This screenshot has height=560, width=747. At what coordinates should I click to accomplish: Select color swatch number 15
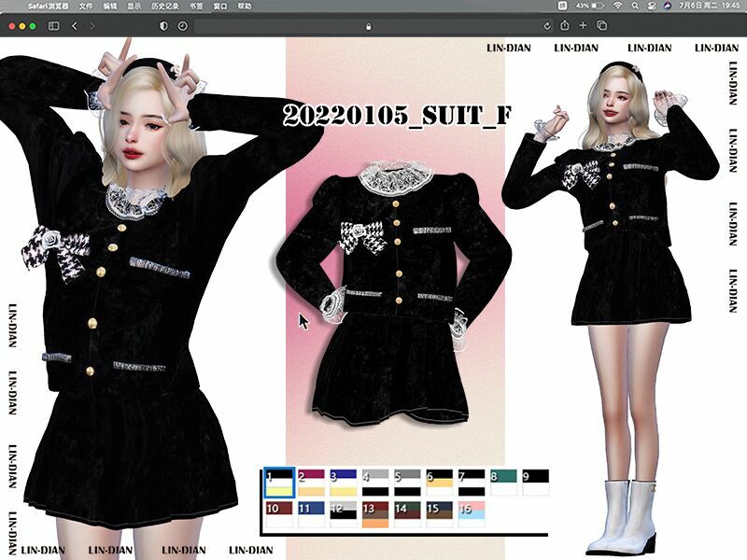pos(439,514)
